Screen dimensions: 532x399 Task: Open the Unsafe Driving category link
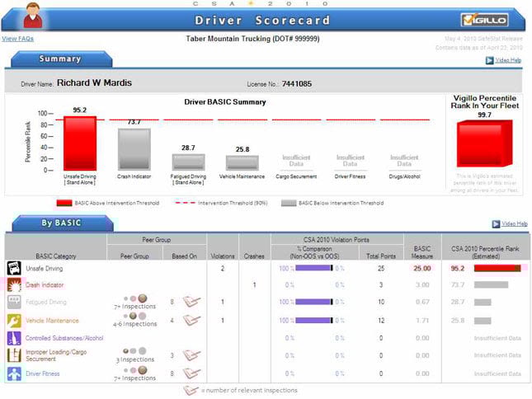(45, 269)
